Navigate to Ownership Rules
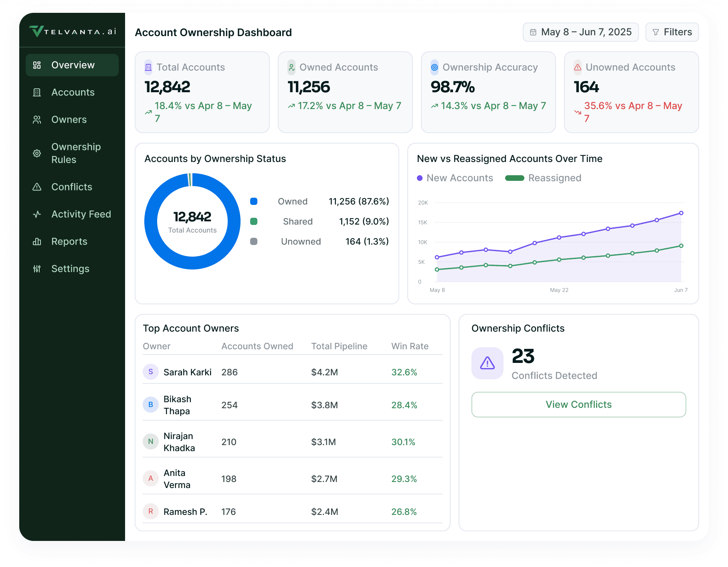The height and width of the screenshot is (567, 728). (x=72, y=153)
